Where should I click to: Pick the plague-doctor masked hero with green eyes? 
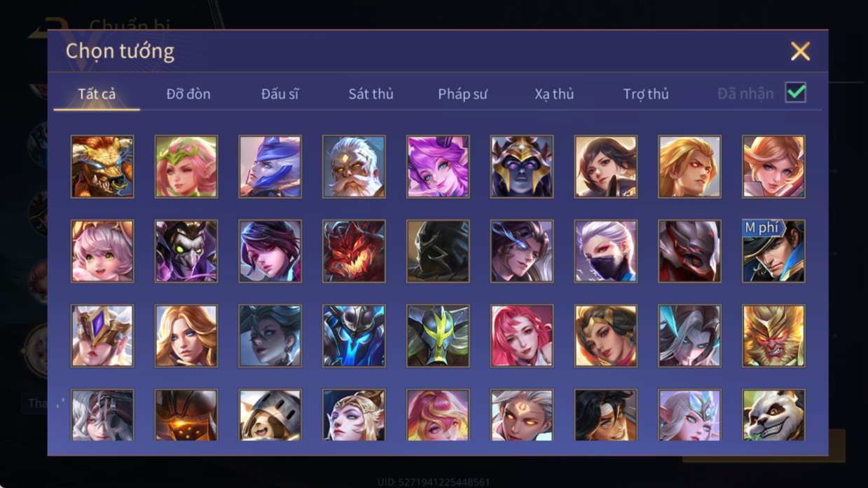[x=186, y=251]
